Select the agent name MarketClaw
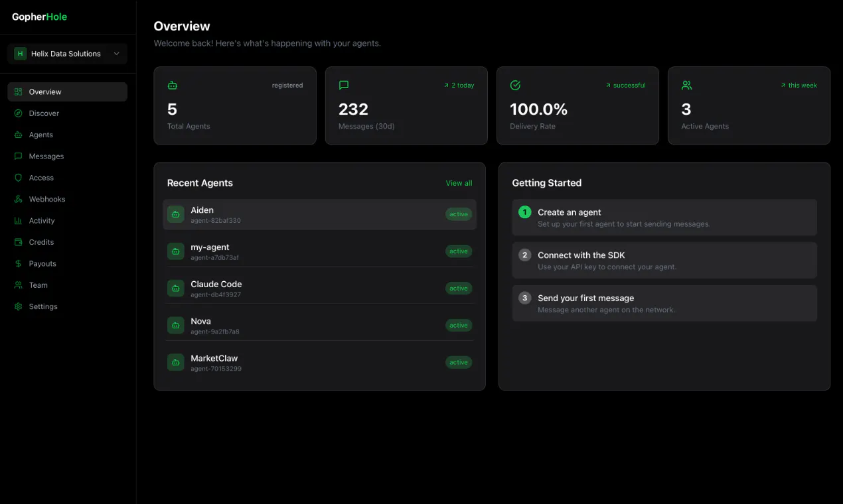The image size is (843, 504). pos(214,359)
